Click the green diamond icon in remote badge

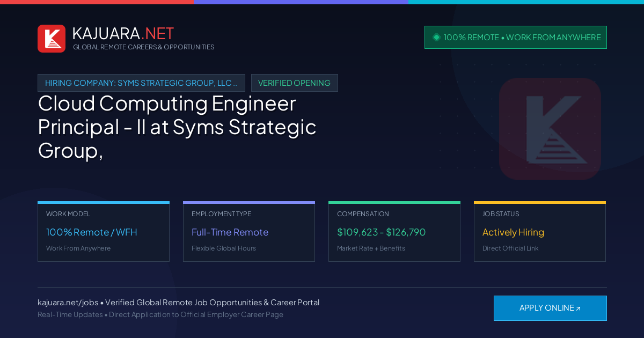tap(436, 37)
